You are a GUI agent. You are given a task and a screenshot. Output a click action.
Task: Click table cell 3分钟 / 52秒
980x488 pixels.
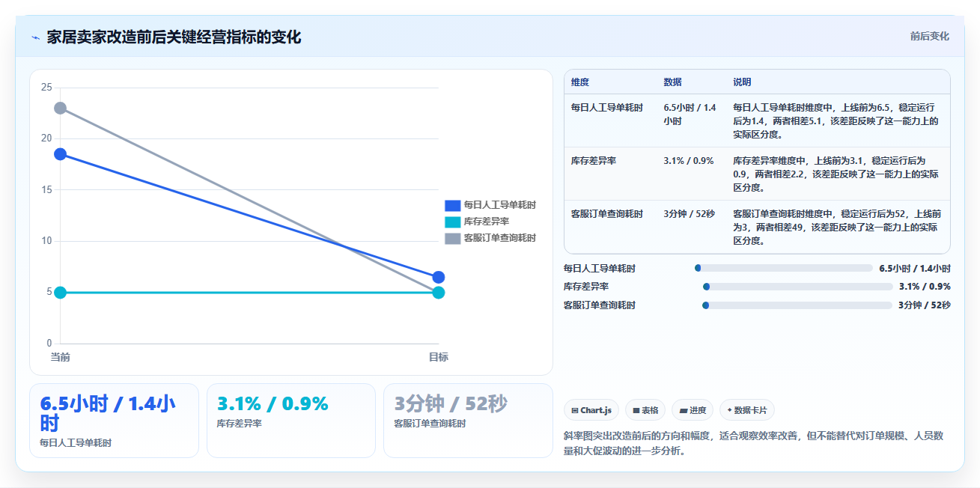pyautogui.click(x=689, y=214)
